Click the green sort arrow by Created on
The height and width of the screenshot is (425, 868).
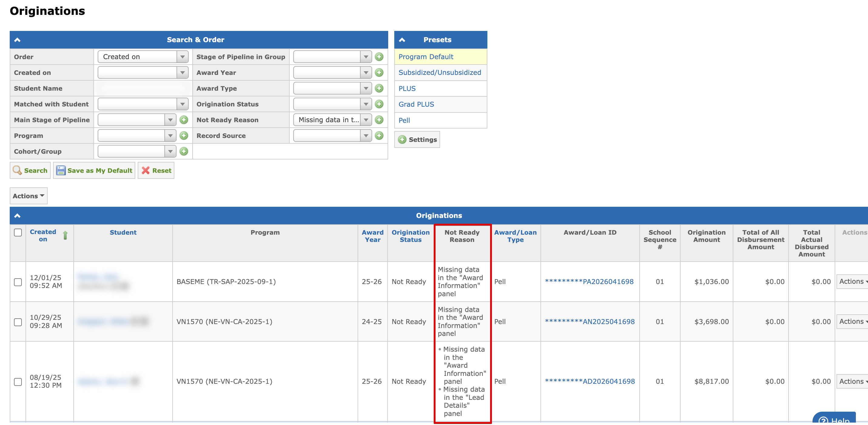pos(65,236)
